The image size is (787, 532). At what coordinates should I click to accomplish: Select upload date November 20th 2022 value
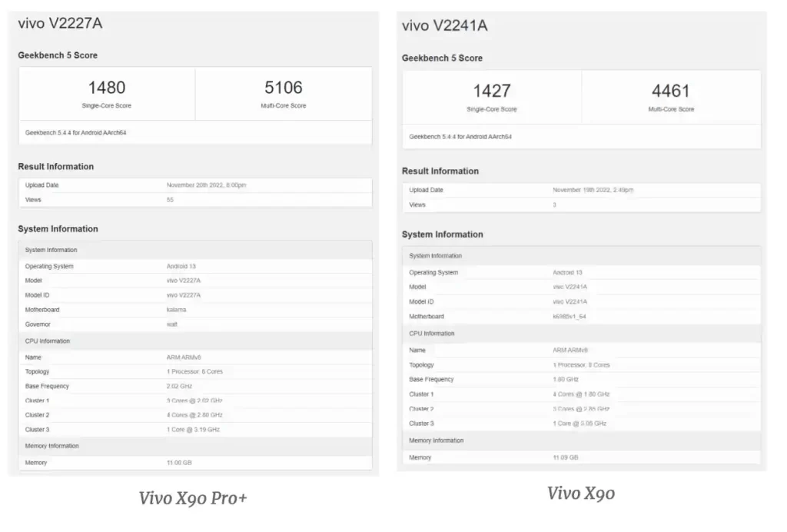pos(206,185)
